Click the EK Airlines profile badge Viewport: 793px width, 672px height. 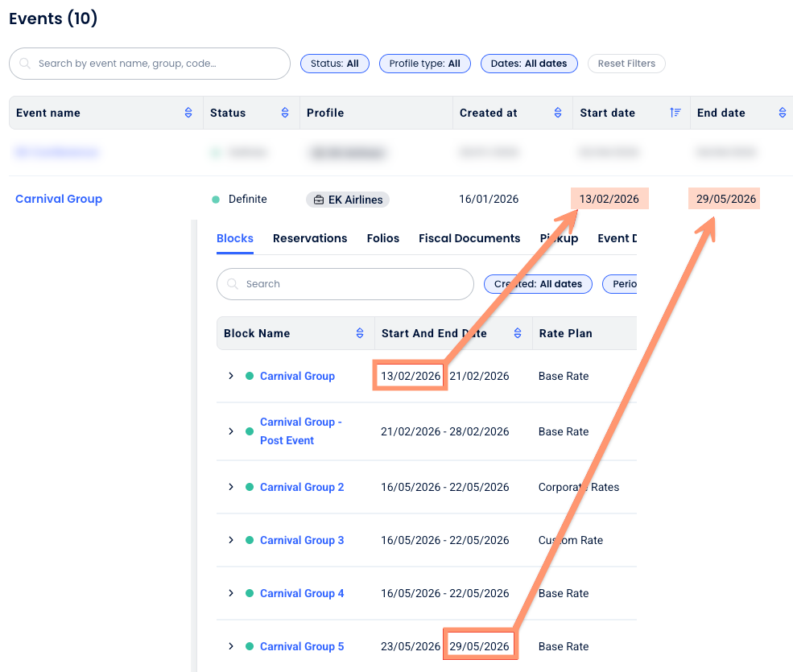(348, 200)
